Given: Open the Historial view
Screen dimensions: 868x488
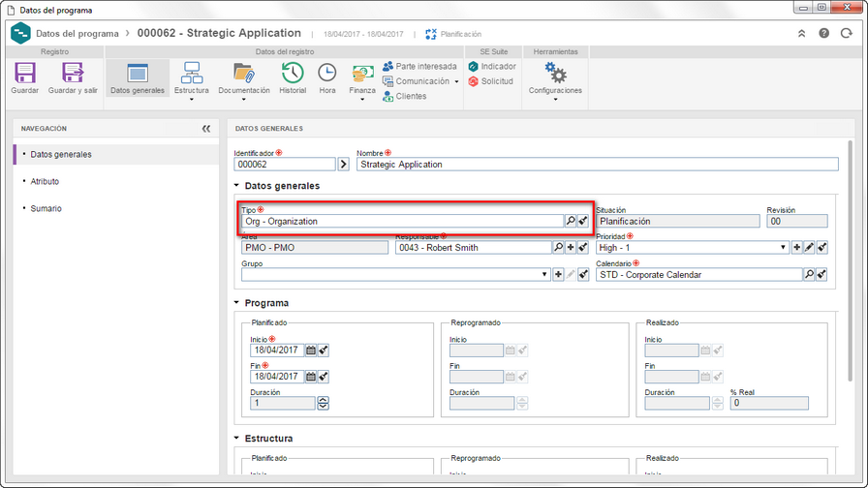Looking at the screenshot, I should [293, 78].
